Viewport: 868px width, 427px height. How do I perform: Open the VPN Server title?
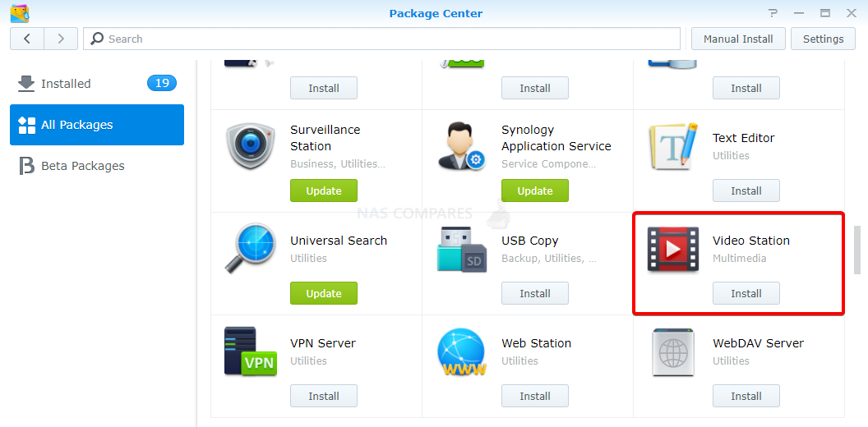323,343
